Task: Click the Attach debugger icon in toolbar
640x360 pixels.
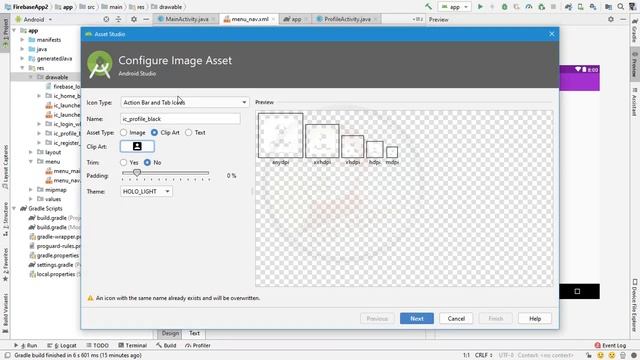Action: tap(542, 7)
